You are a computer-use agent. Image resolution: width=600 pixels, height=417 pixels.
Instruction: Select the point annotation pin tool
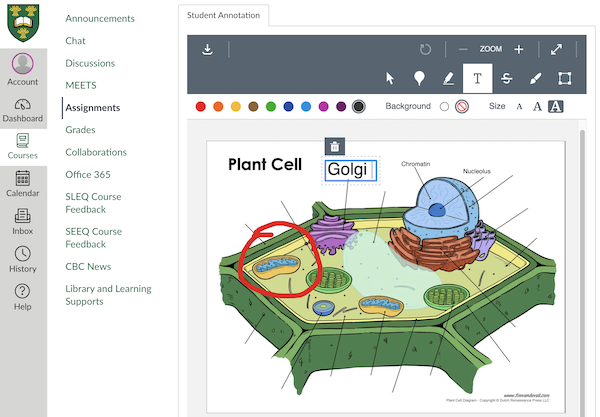point(419,78)
